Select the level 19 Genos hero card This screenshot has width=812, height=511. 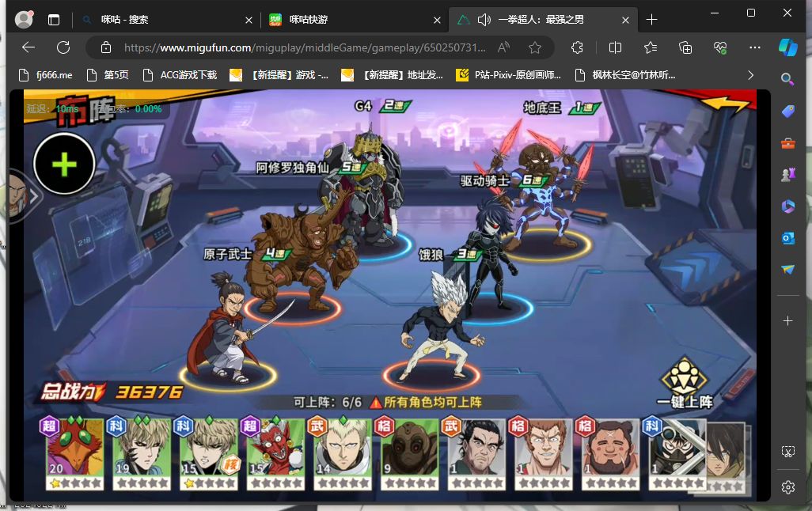[142, 455]
